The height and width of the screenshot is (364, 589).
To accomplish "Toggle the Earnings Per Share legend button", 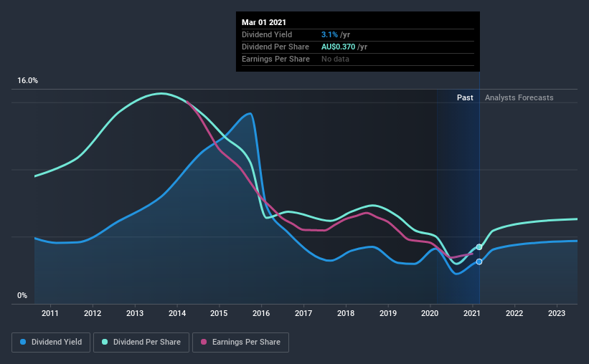I will [241, 343].
